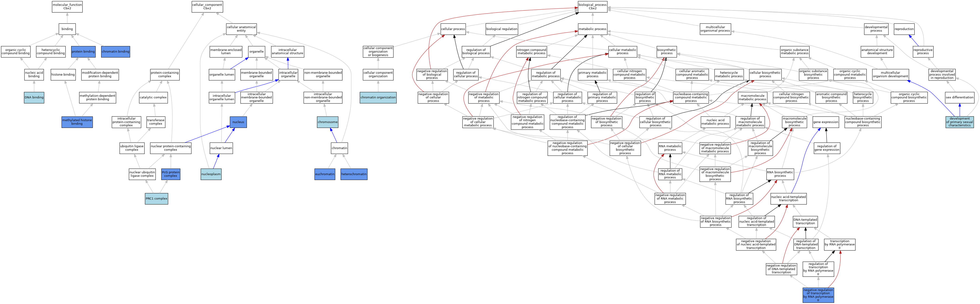Screen dimensions: 980x304
Task: Click the blue 'euchromatin' node
Action: pos(325,174)
